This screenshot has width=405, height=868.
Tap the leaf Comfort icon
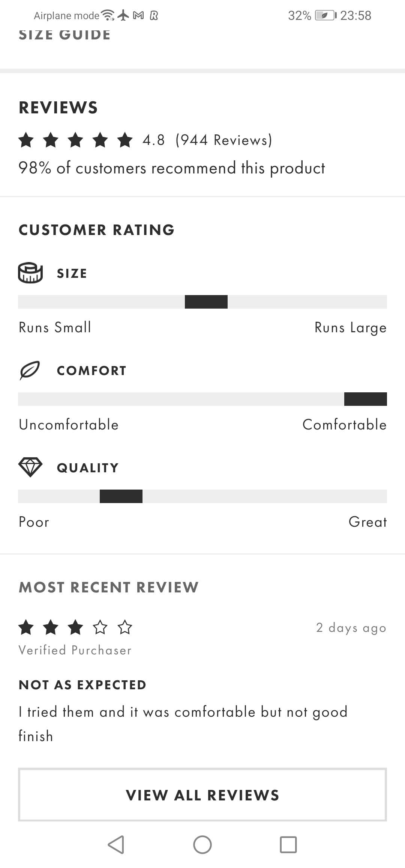pos(30,371)
